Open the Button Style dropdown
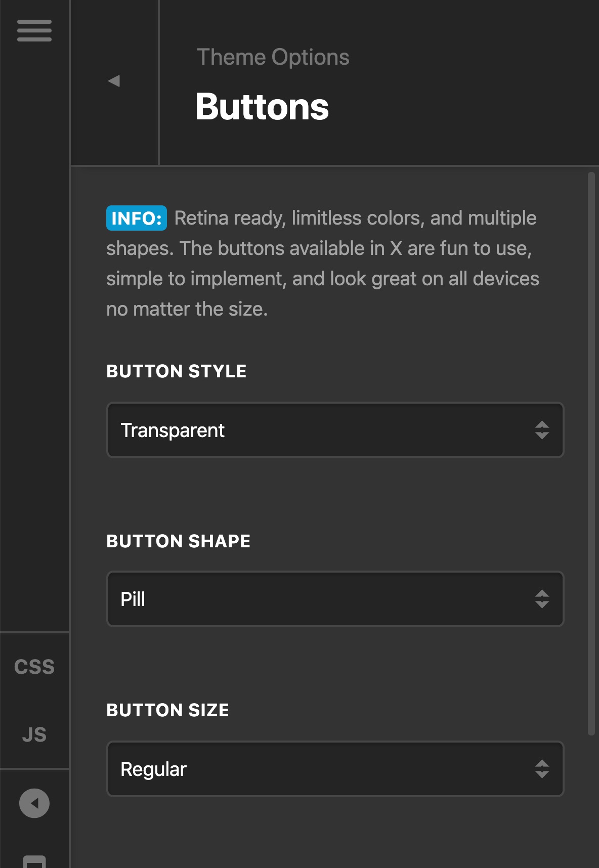599x868 pixels. [335, 430]
